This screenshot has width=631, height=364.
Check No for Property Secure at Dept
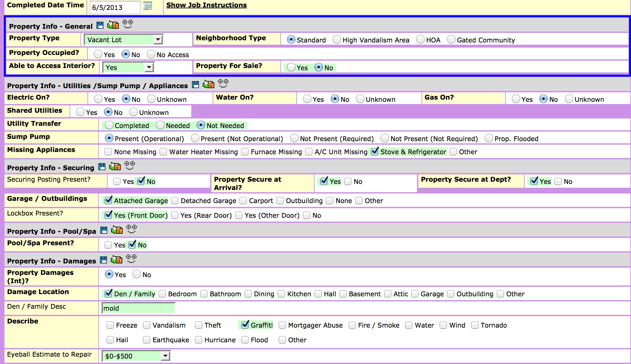click(558, 181)
